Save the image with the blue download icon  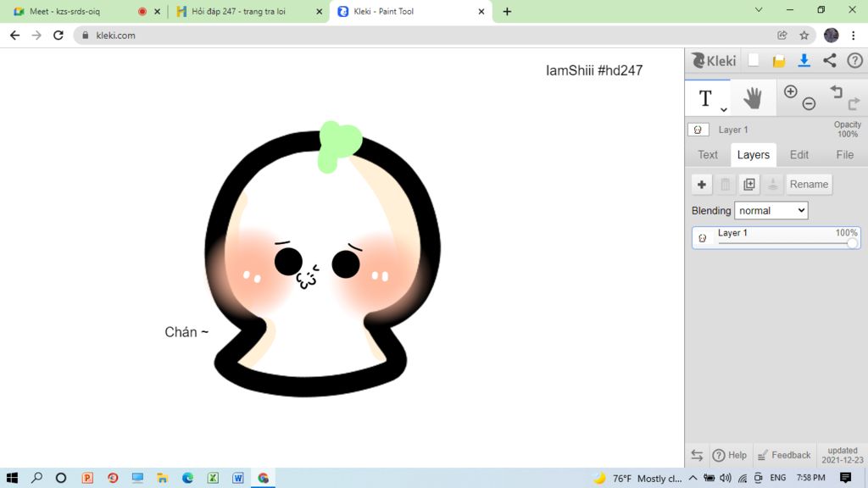[x=804, y=61]
